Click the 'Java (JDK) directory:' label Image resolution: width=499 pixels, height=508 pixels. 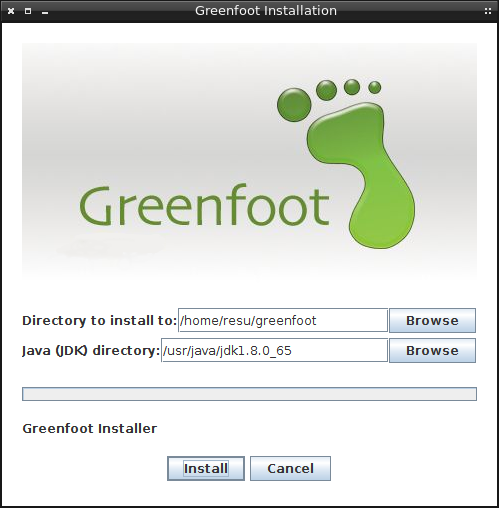point(91,351)
